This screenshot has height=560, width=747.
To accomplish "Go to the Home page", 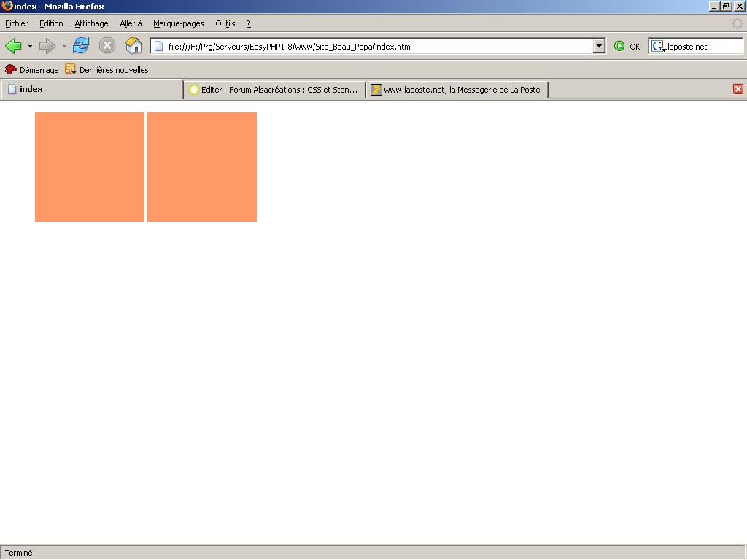I will (133, 47).
